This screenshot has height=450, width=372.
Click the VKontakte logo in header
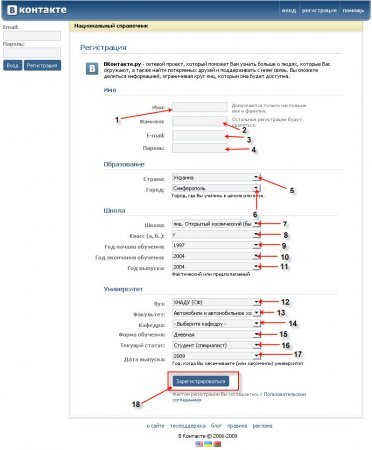pos(37,10)
